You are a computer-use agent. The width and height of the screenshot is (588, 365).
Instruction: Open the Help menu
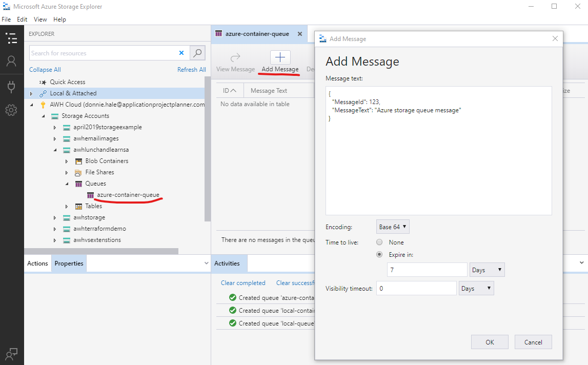coord(59,19)
